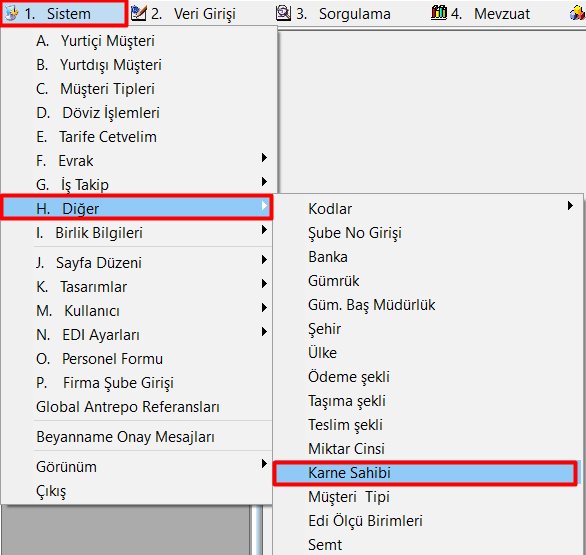Click Çıkış to exit
The width and height of the screenshot is (586, 555).
point(136,491)
